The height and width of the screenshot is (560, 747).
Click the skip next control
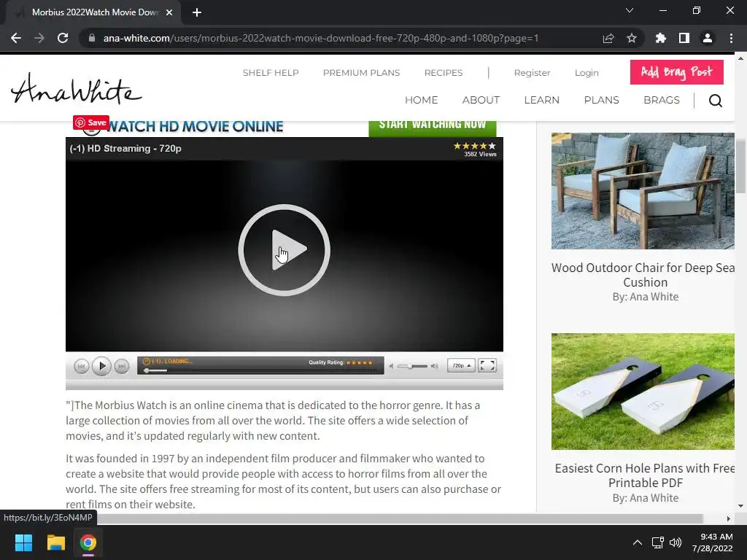(x=122, y=366)
